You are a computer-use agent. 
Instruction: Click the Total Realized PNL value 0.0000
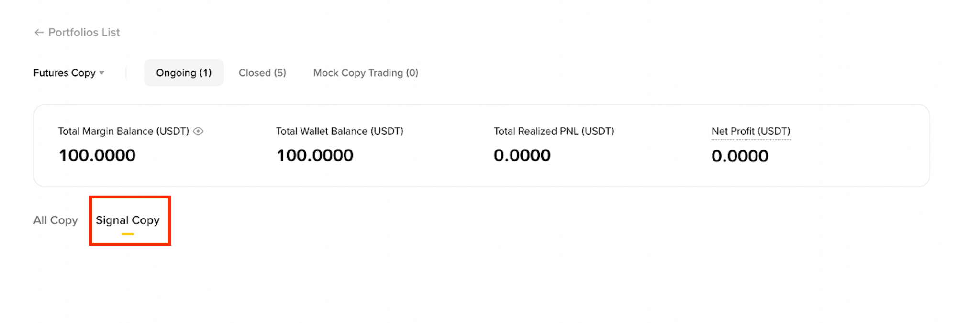(522, 155)
